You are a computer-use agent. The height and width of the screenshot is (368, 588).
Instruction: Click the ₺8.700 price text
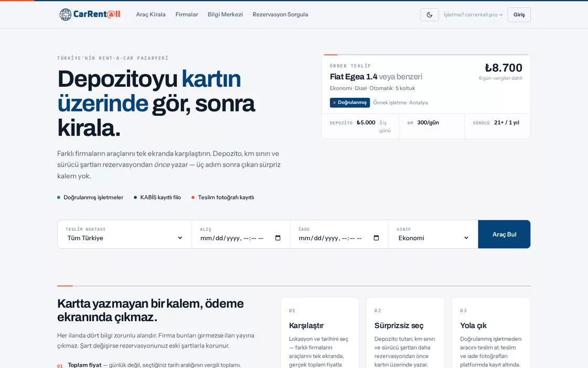pos(503,68)
